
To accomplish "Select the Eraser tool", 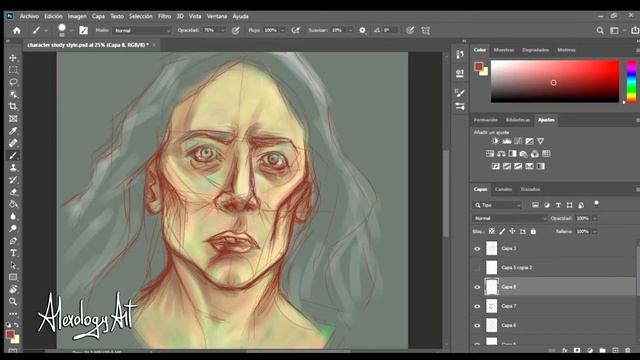I will click(x=13, y=192).
